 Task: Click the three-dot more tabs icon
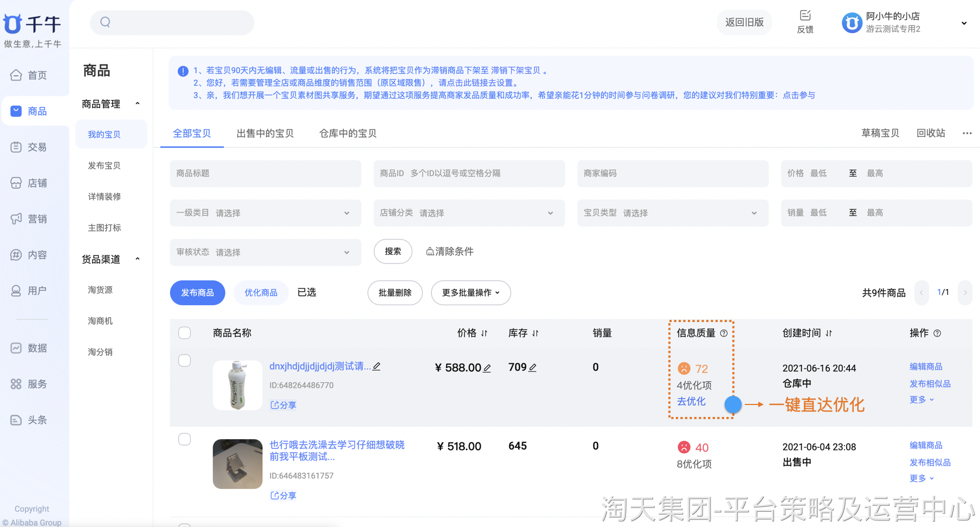(x=967, y=133)
